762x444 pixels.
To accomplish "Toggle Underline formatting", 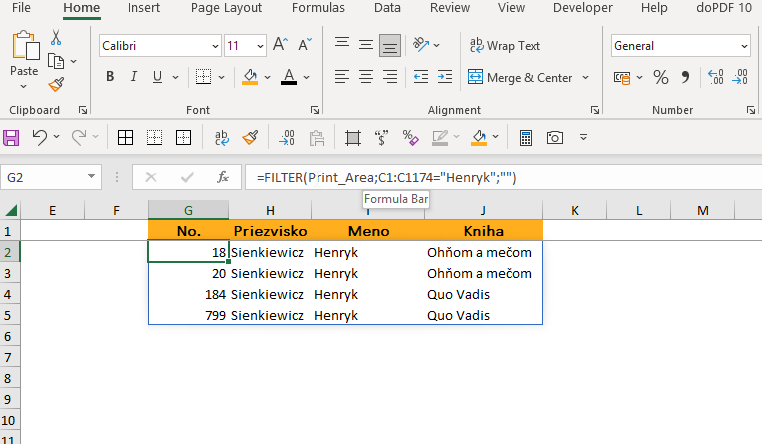I will pos(157,77).
